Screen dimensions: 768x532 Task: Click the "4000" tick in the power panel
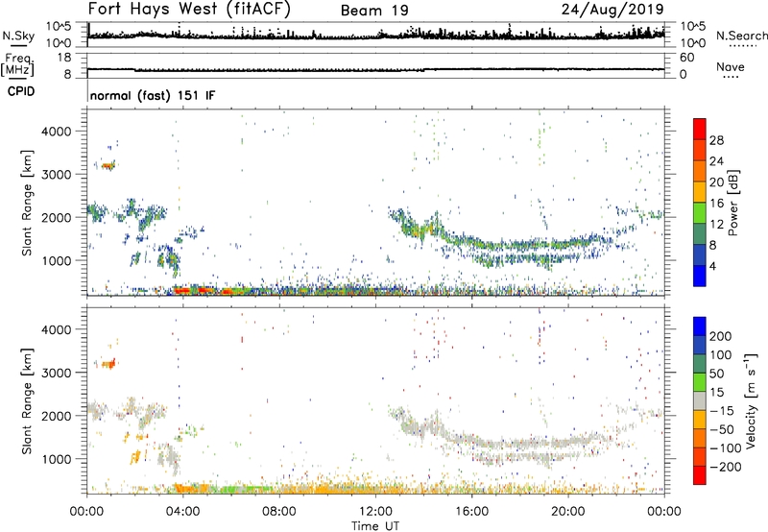(57, 132)
